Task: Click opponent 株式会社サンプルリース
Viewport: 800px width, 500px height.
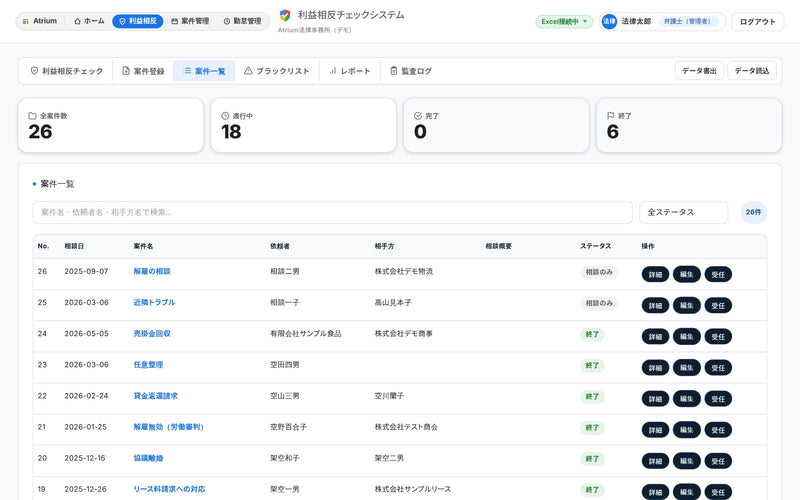Action: [x=413, y=489]
